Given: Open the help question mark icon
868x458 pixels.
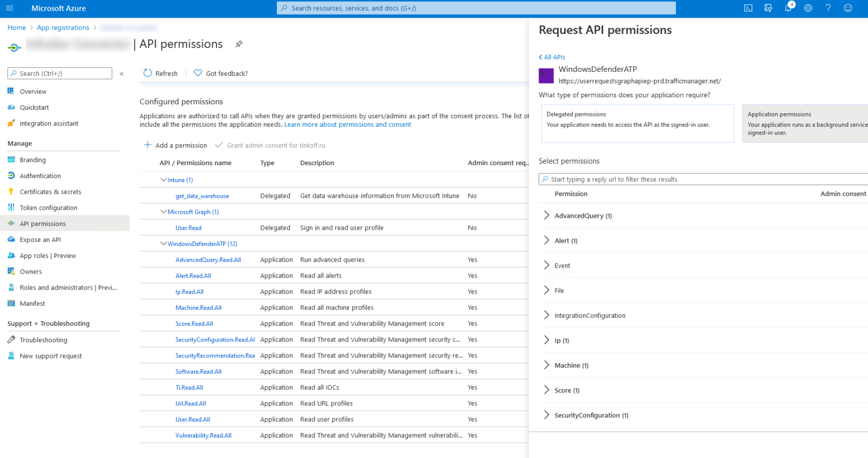Looking at the screenshot, I should pos(828,8).
